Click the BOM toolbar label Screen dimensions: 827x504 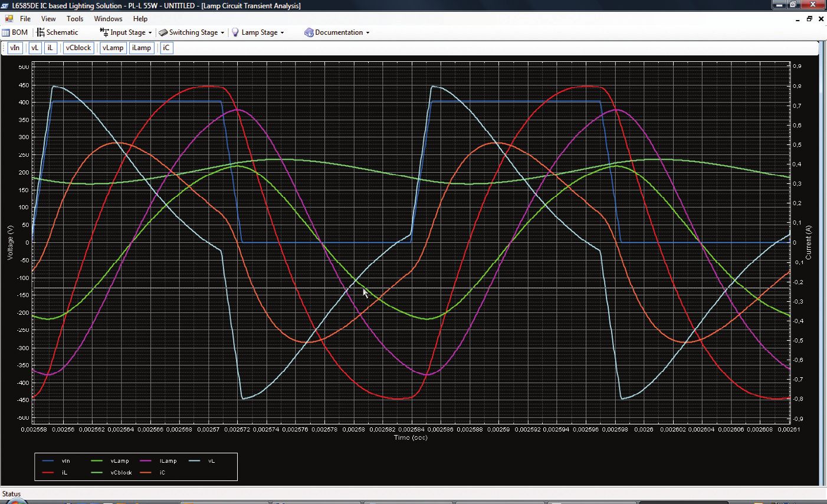pyautogui.click(x=19, y=32)
